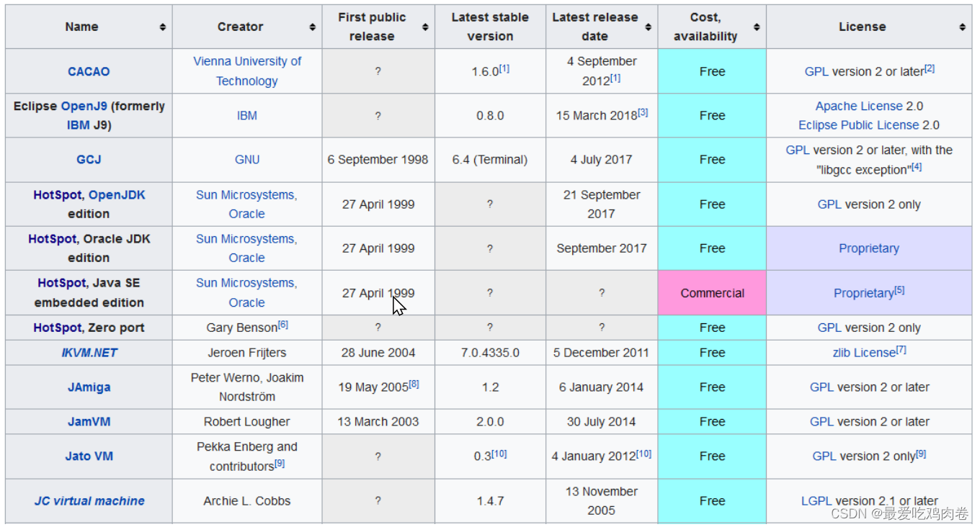Open the JamVM link
This screenshot has height=527, width=980.
(x=89, y=422)
